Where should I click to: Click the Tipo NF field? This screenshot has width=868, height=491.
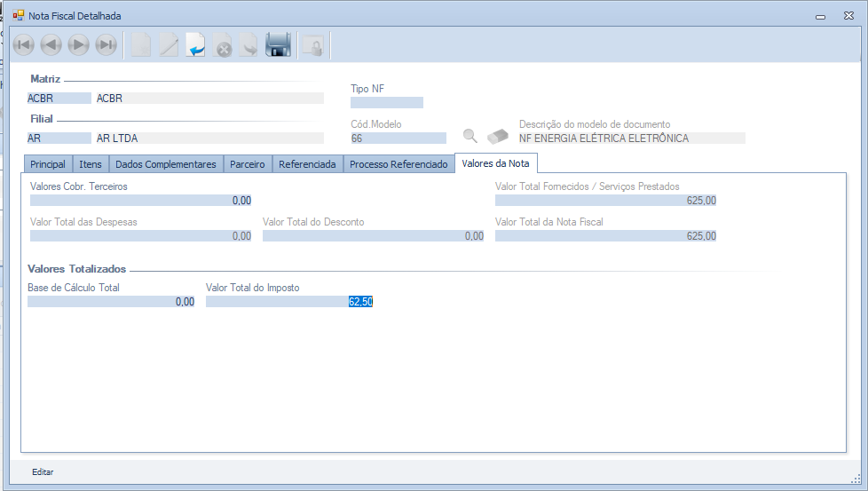click(x=387, y=102)
